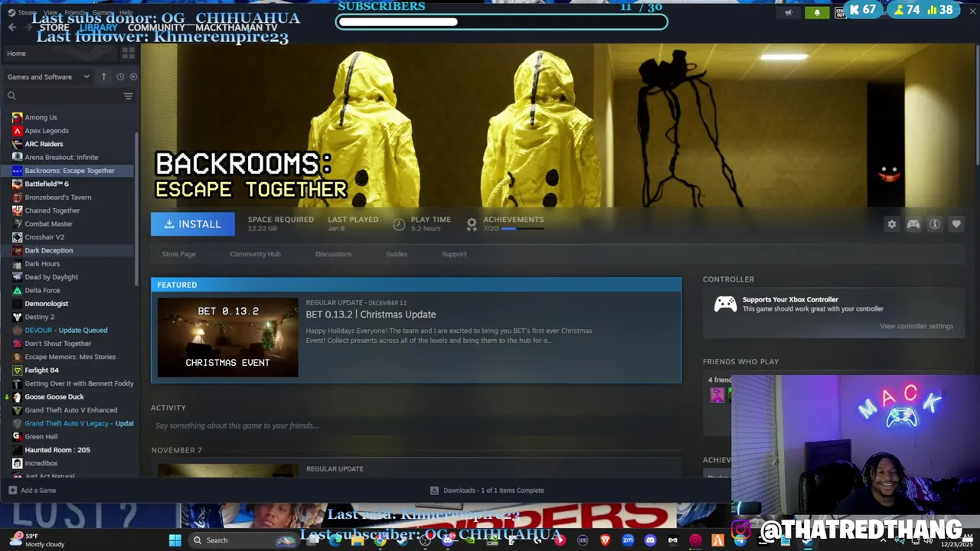Click the sort ascending arrow in sidebar
This screenshot has height=551, width=980.
point(103,77)
